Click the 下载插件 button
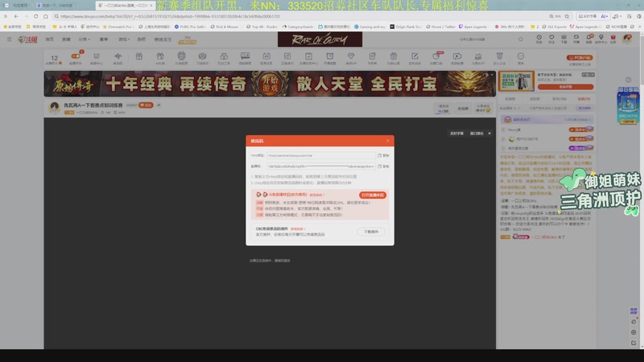This screenshot has width=644, height=362. coord(371,232)
